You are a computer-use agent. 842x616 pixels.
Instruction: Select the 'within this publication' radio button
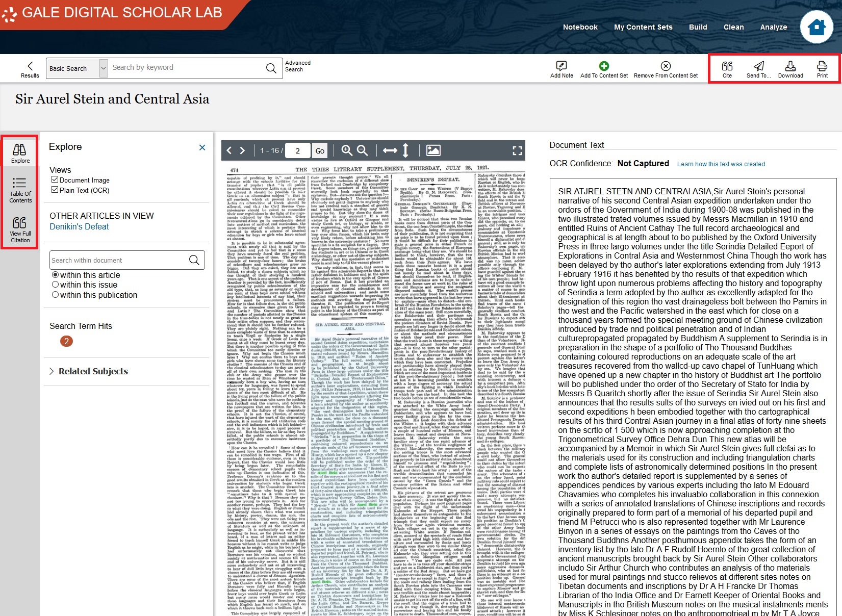(56, 295)
